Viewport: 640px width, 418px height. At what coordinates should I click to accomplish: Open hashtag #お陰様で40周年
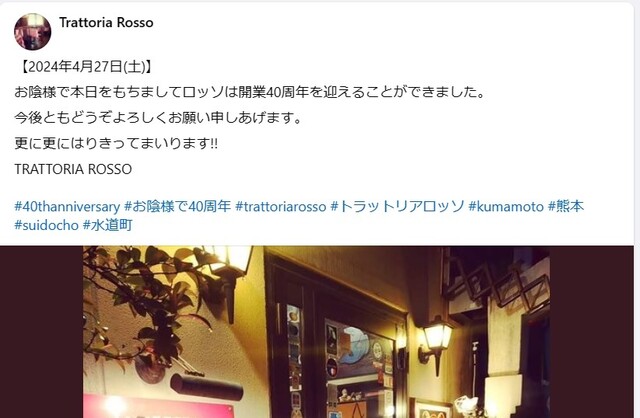[178, 207]
